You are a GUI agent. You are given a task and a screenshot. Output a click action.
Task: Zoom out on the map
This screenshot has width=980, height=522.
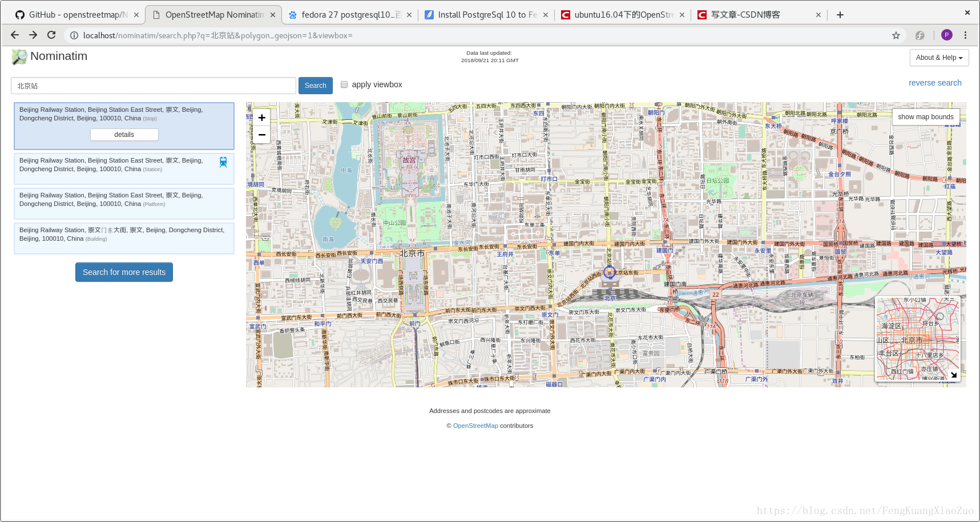pyautogui.click(x=261, y=135)
